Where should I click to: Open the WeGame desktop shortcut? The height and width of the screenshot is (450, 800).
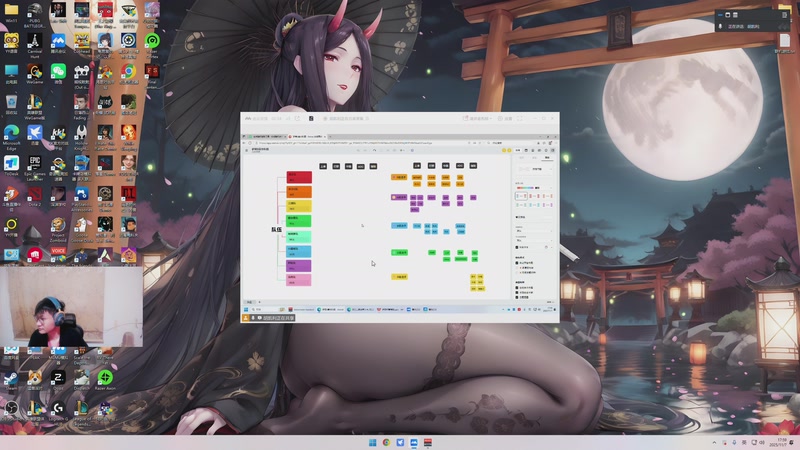click(35, 73)
